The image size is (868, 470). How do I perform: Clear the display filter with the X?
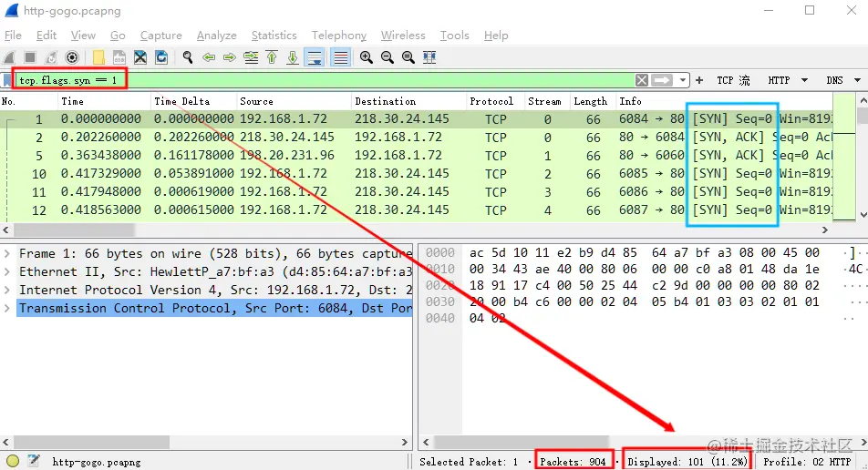point(642,81)
